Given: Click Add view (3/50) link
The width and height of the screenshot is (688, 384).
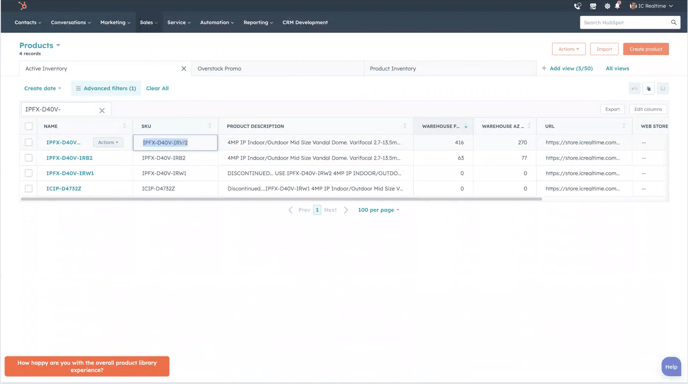Looking at the screenshot, I should click(x=571, y=68).
